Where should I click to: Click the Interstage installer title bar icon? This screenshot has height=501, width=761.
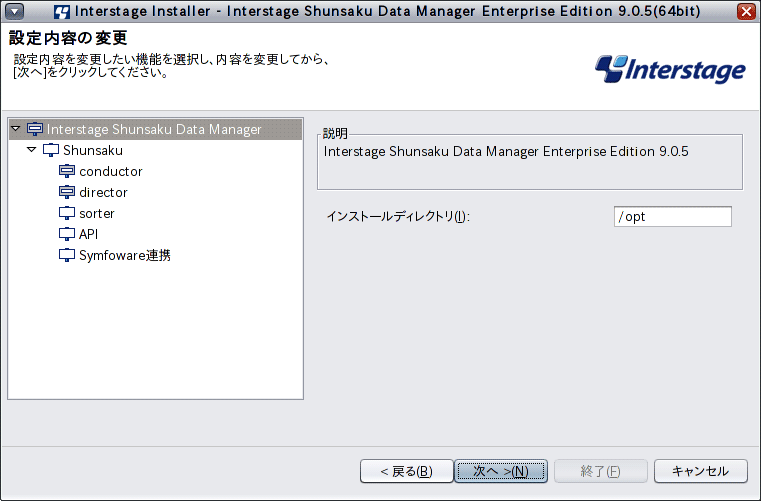[62, 11]
